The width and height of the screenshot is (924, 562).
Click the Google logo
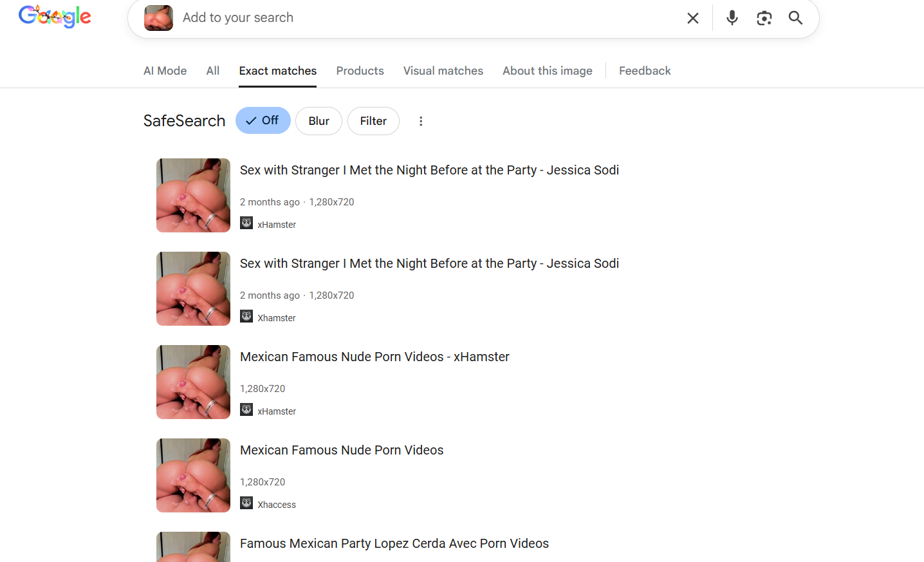[x=55, y=17]
